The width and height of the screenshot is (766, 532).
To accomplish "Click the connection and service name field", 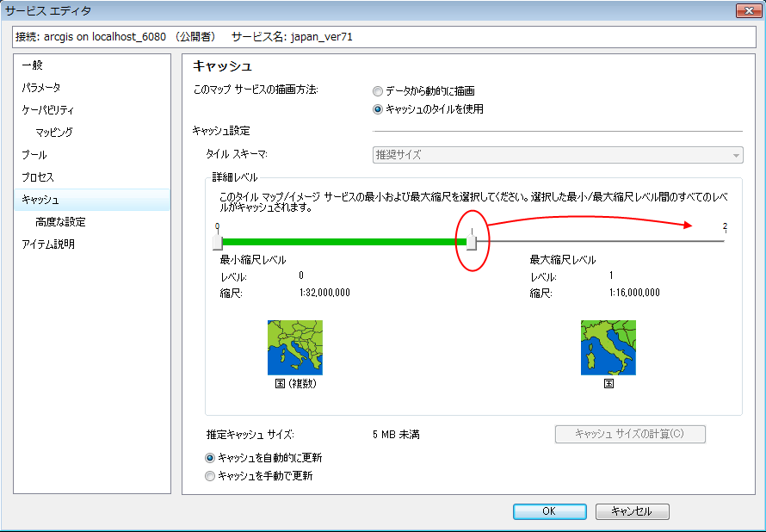I will pos(384,37).
